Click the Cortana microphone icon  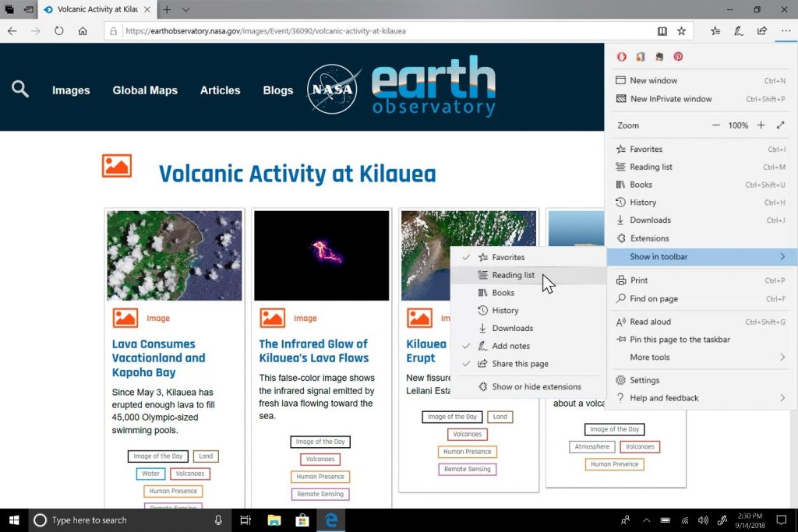[218, 520]
